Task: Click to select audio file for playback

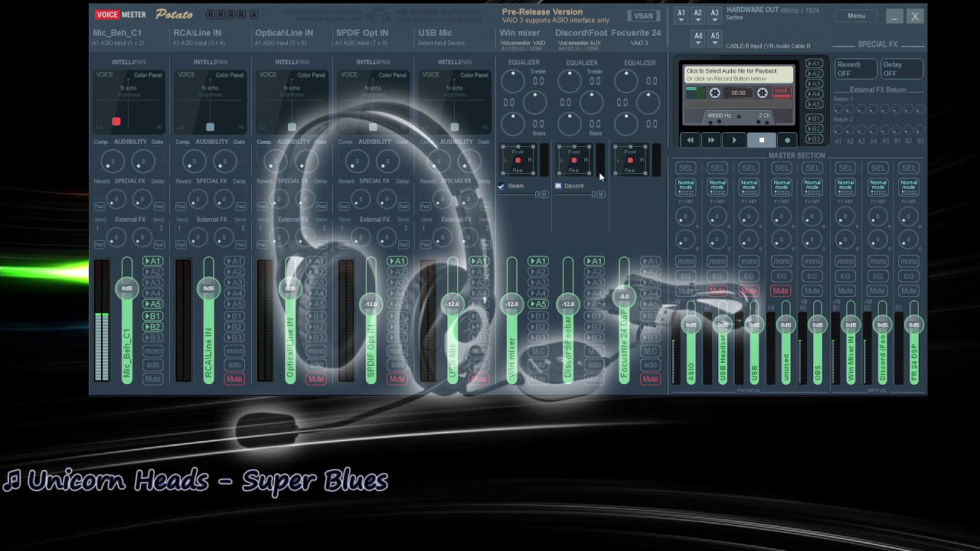Action: (739, 74)
